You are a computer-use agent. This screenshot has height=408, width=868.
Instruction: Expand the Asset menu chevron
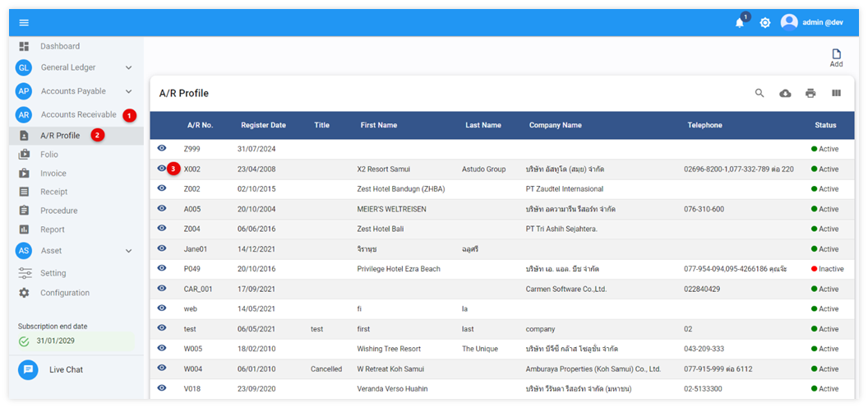tap(128, 251)
